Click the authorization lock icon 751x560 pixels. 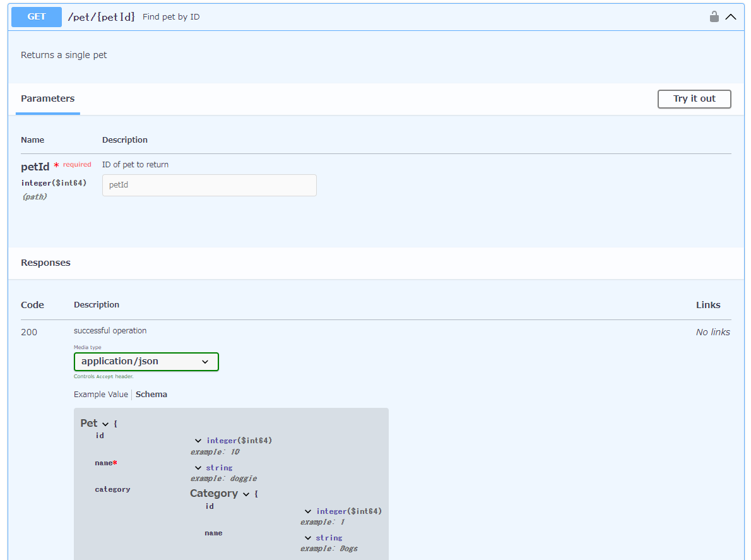[714, 17]
